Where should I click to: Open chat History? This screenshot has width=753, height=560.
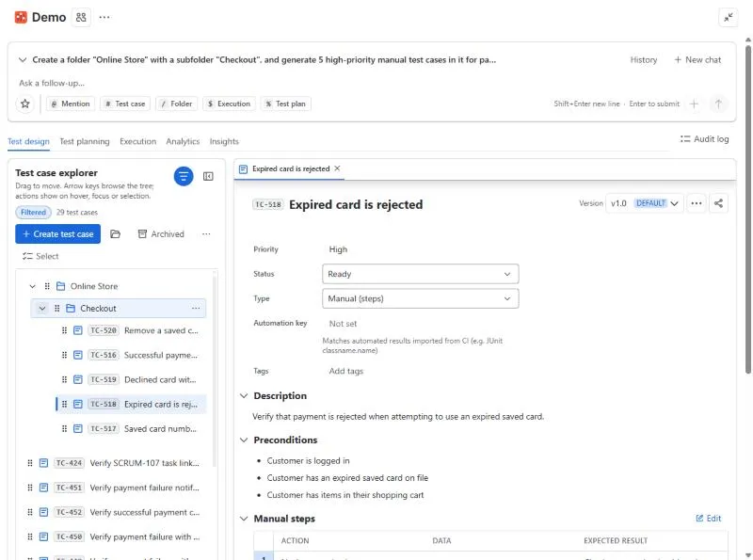coord(644,59)
